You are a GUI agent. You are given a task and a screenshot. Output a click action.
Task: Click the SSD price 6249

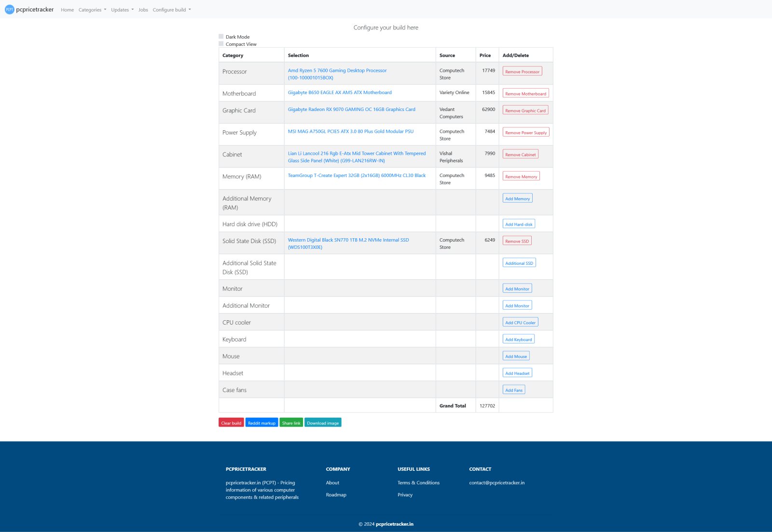click(490, 240)
